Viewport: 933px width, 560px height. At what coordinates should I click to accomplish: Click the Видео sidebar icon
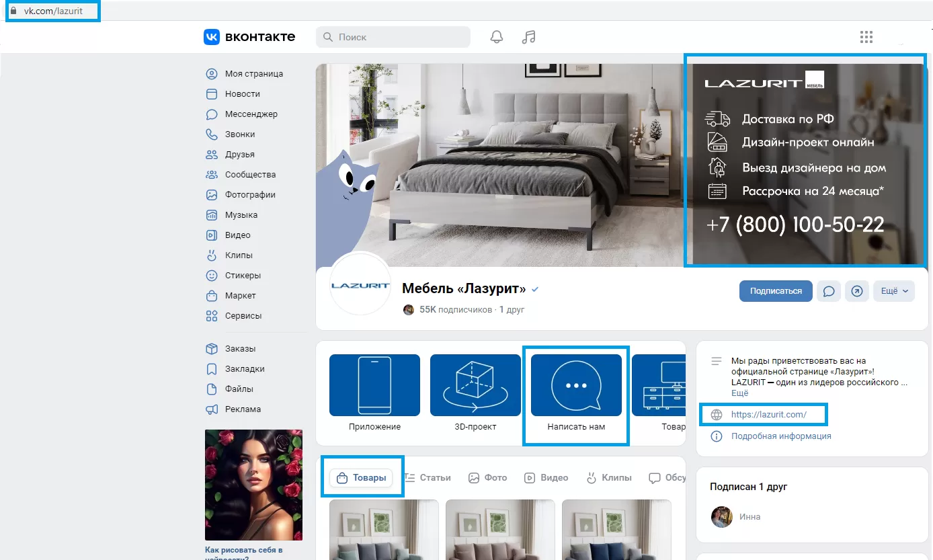[212, 235]
